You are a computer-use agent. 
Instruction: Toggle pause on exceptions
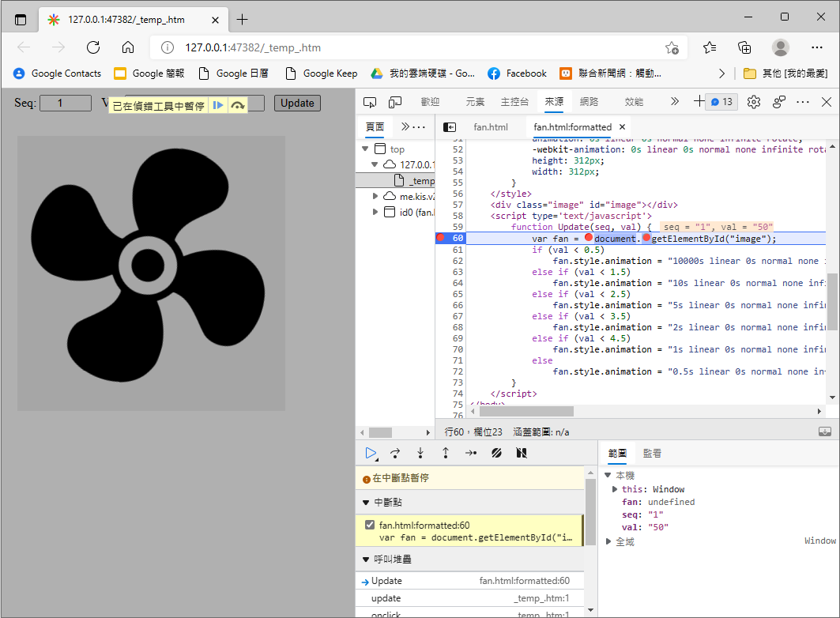(x=522, y=453)
